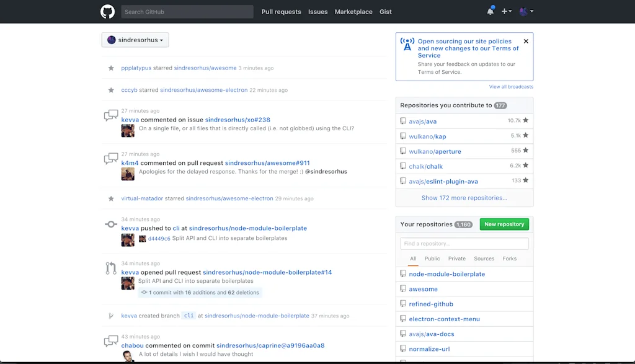
Task: Click the star icon next to chalk/chalk
Action: point(524,166)
